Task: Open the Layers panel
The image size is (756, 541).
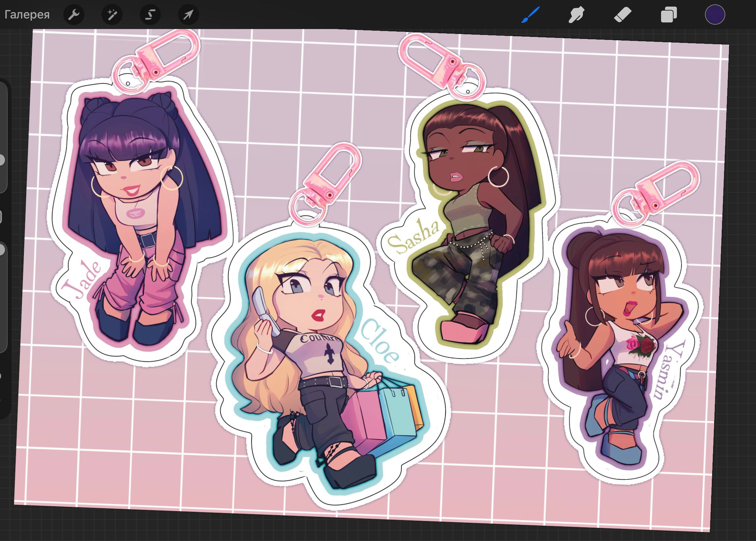Action: (669, 15)
